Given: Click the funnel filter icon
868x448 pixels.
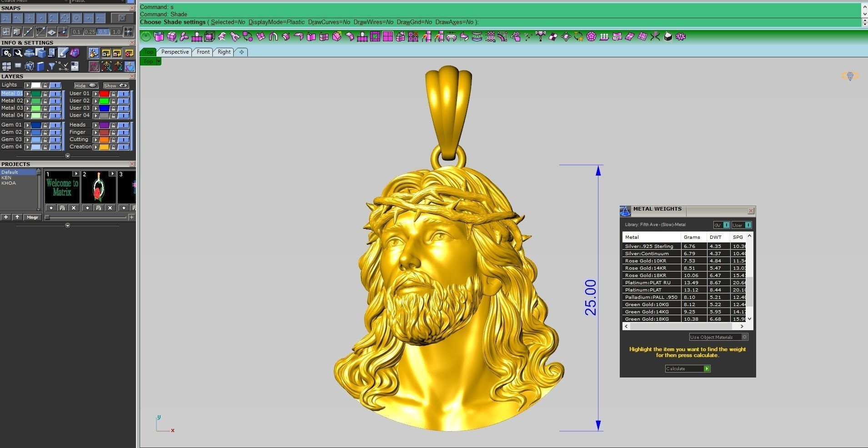Looking at the screenshot, I should tap(51, 66).
